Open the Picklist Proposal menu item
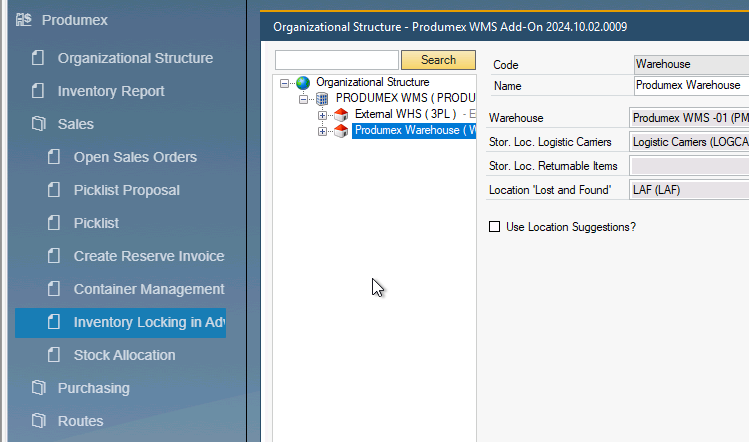 point(127,190)
